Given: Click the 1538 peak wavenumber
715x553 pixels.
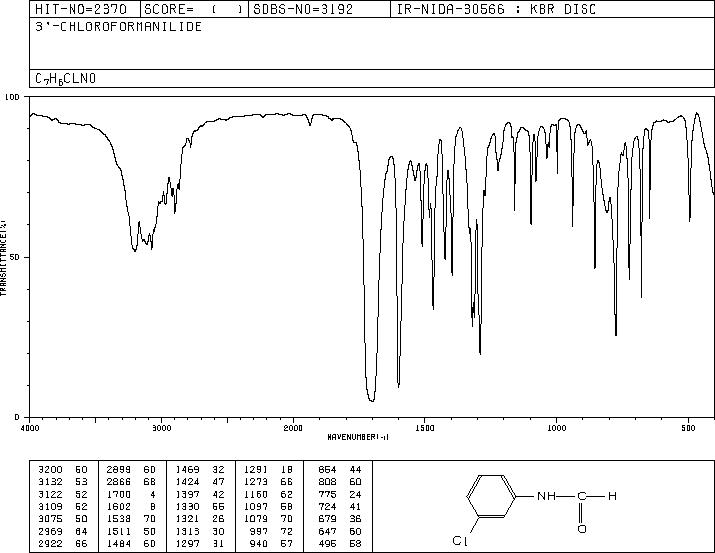Looking at the screenshot, I should pos(119,519).
